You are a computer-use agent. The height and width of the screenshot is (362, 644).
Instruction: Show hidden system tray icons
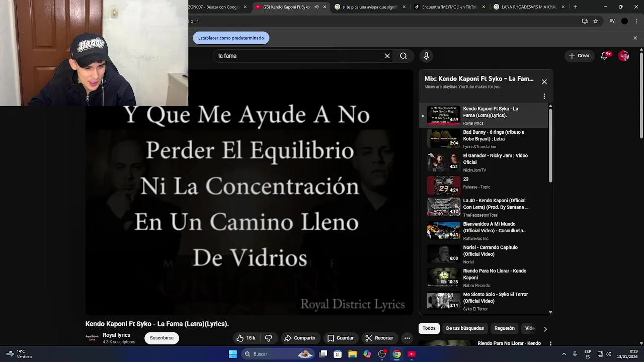[564, 354]
